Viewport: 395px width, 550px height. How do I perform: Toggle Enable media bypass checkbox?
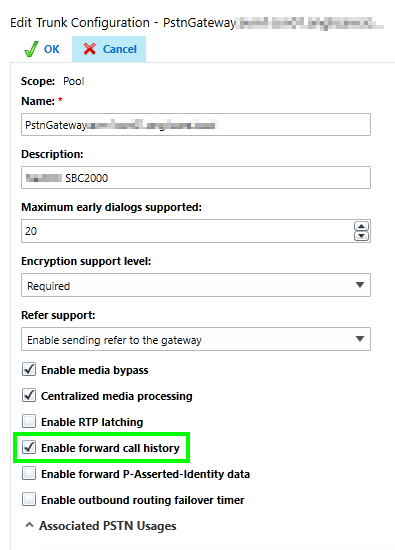29,370
